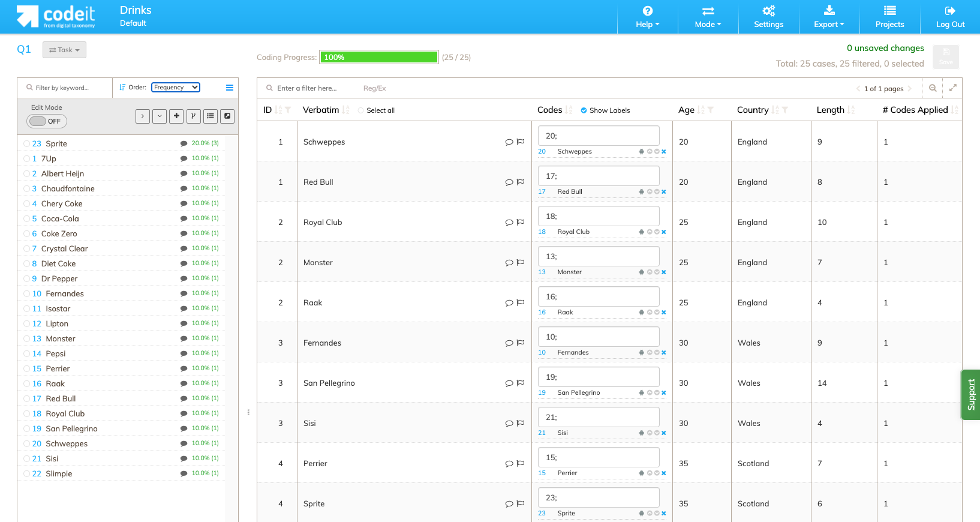
Task: Click the sort icon next to Length header
Action: (851, 110)
